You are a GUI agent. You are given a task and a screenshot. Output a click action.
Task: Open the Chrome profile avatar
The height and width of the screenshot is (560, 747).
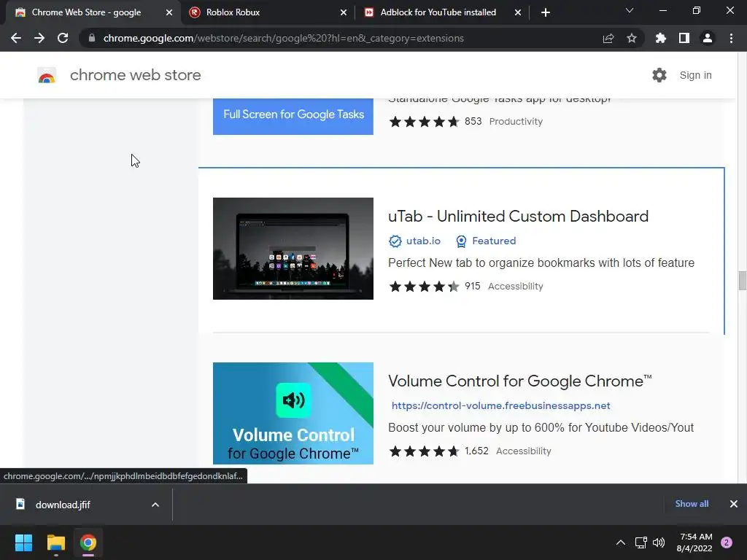click(x=708, y=38)
